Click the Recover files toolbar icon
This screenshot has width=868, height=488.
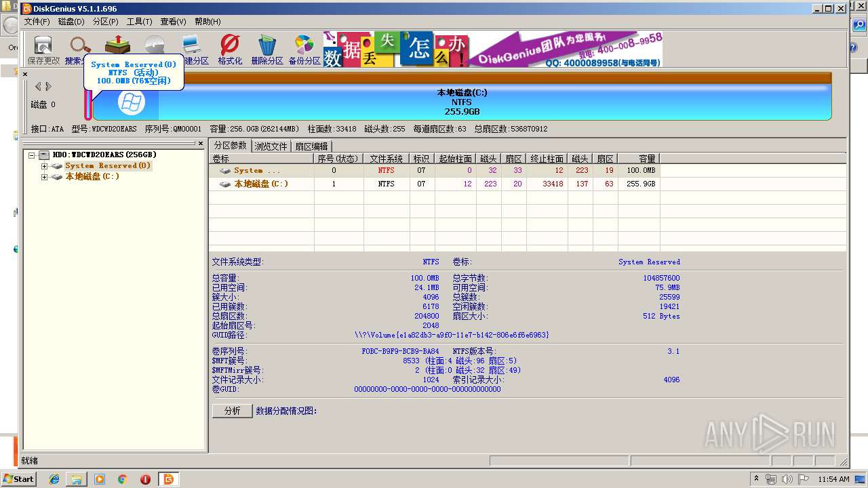[117, 44]
